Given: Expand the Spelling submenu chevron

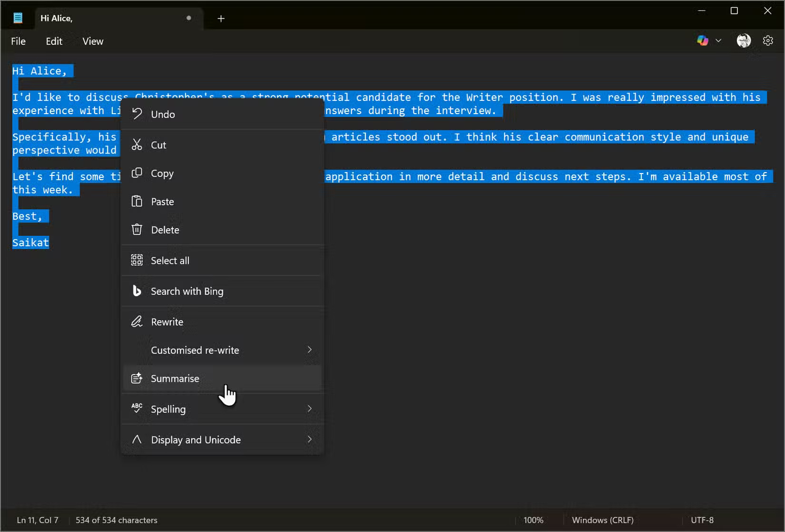Looking at the screenshot, I should point(309,408).
